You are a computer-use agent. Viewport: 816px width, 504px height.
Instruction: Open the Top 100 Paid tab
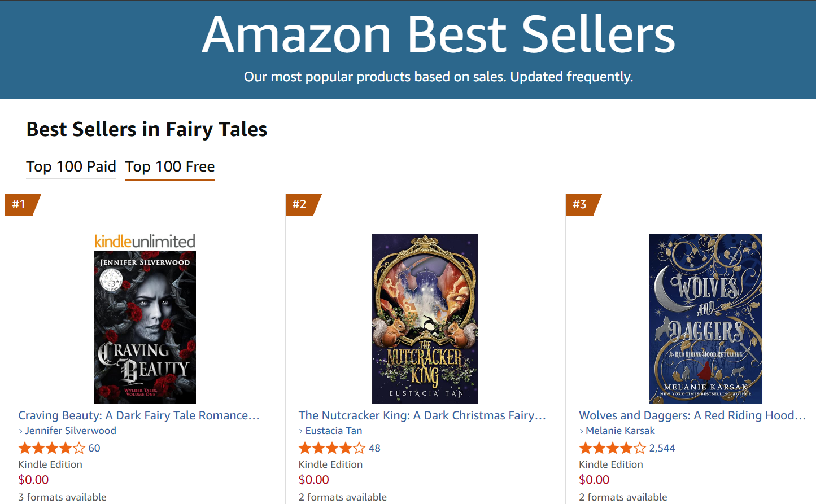(x=71, y=166)
